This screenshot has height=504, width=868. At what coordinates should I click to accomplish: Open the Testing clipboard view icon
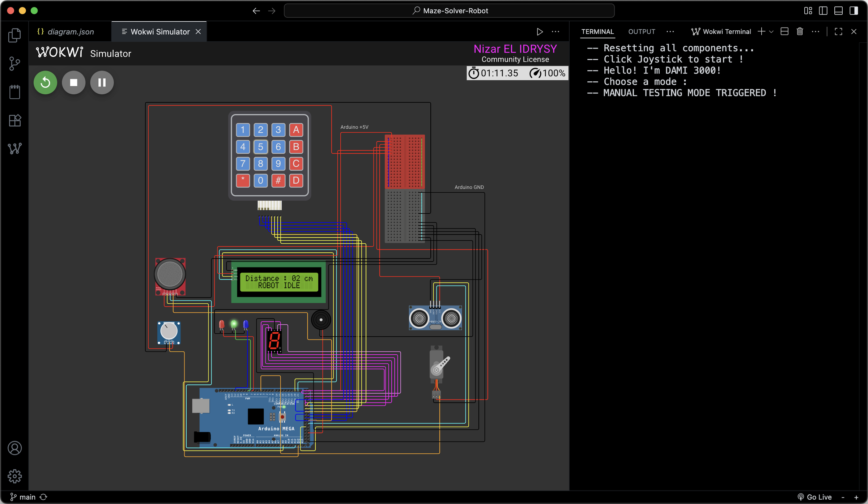(14, 92)
